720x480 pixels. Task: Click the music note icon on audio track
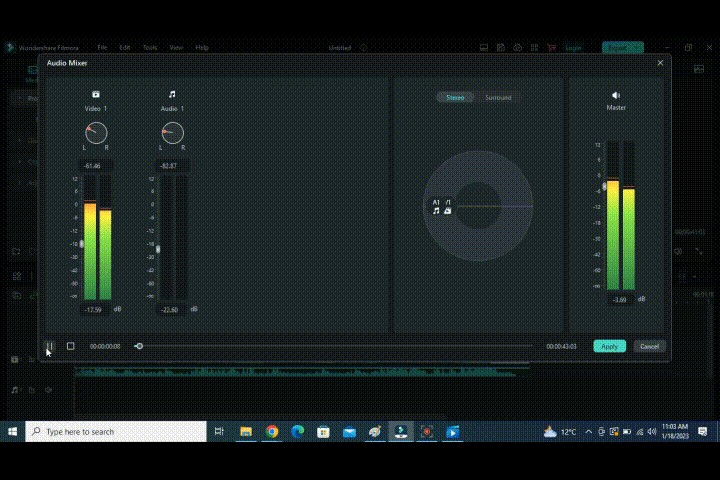point(15,390)
